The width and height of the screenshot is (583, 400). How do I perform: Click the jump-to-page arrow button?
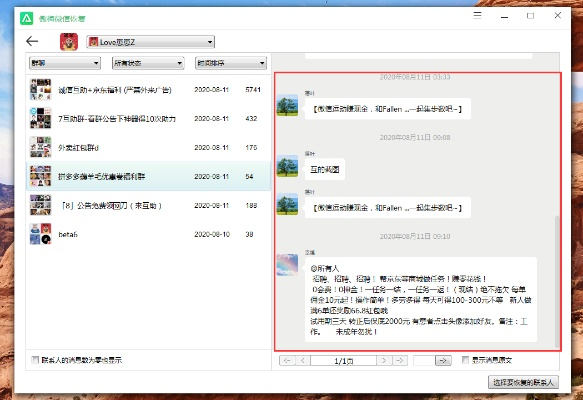(443, 360)
